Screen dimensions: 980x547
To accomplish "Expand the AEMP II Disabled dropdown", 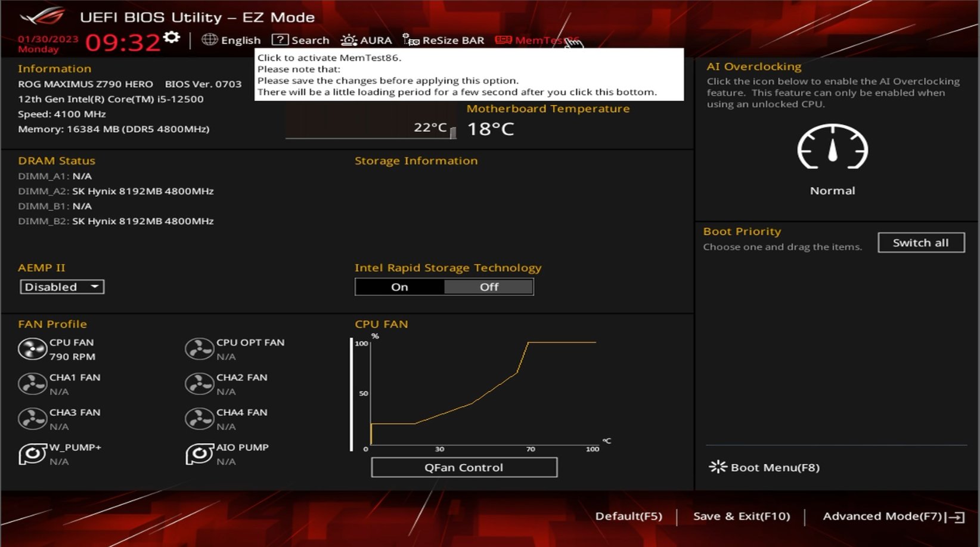I will (x=62, y=287).
